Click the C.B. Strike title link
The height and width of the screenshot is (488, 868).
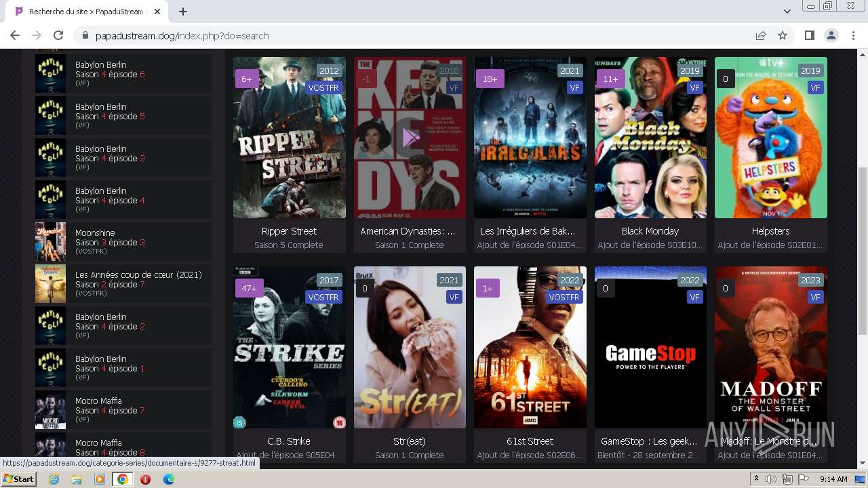tap(290, 441)
